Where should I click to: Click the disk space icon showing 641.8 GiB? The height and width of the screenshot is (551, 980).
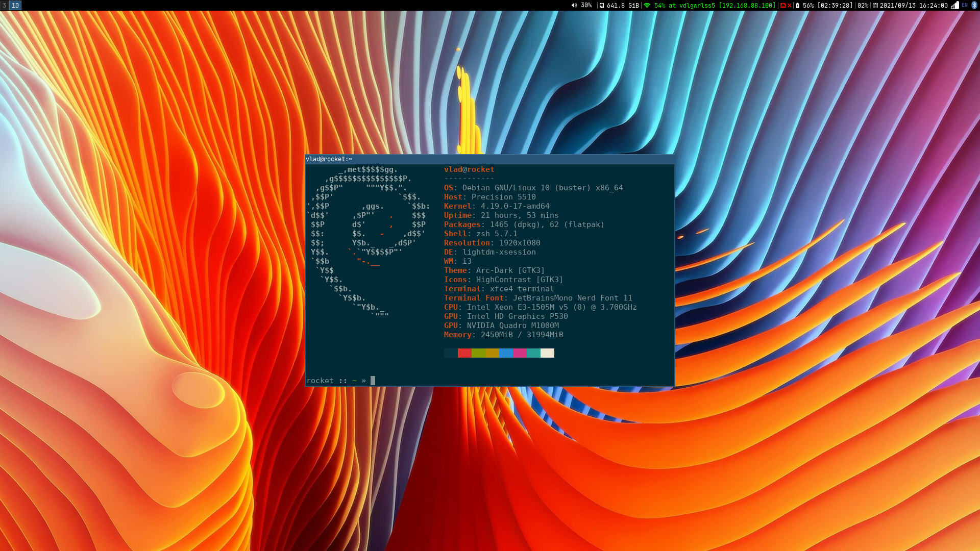coord(602,6)
